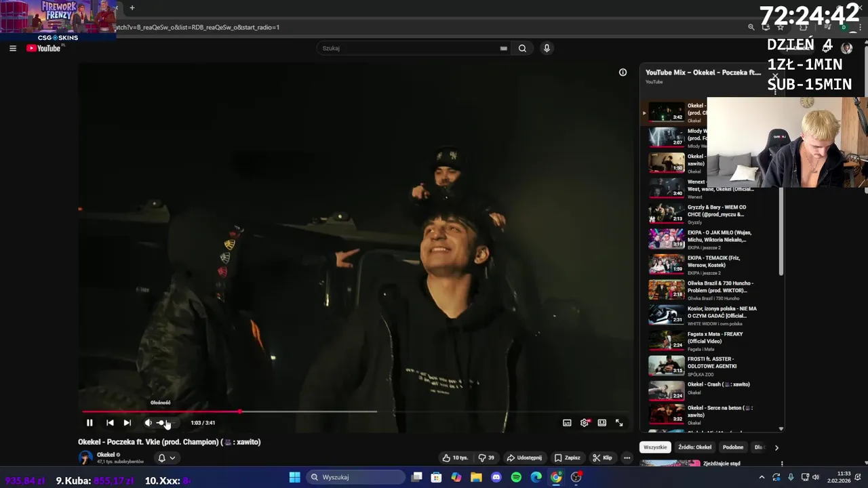Open a new browser tab with plus
The height and width of the screenshot is (488, 868).
[x=132, y=8]
